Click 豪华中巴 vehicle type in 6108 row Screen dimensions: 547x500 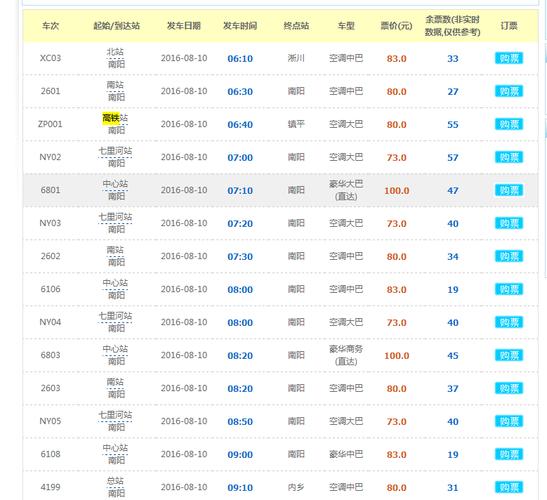point(346,454)
